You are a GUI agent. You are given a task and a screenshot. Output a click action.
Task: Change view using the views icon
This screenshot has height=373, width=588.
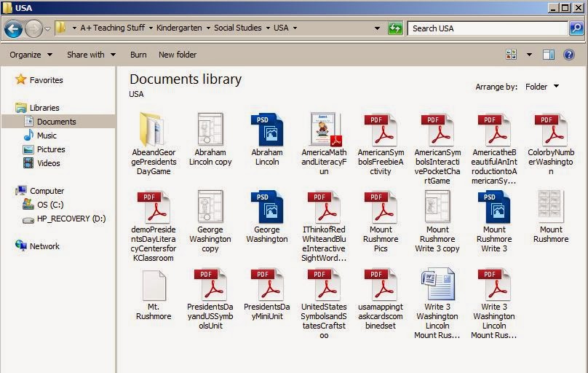511,55
